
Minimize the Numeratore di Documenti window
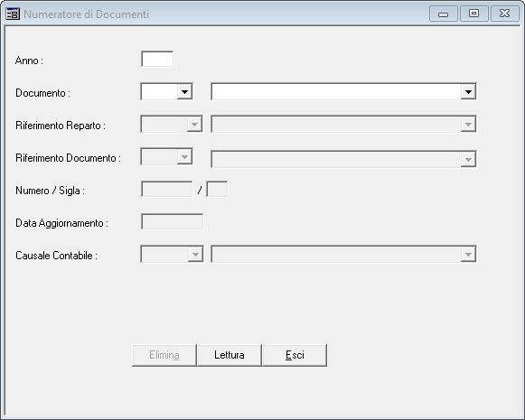(x=444, y=14)
